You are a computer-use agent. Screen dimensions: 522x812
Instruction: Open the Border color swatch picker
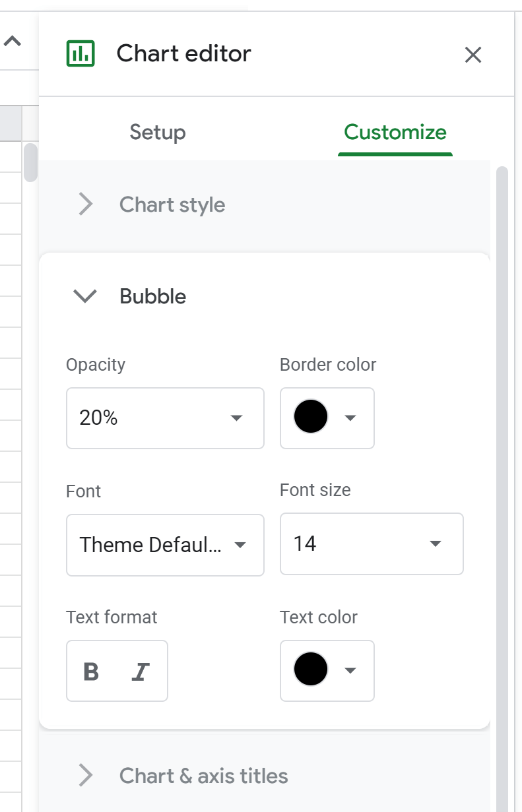(x=310, y=418)
